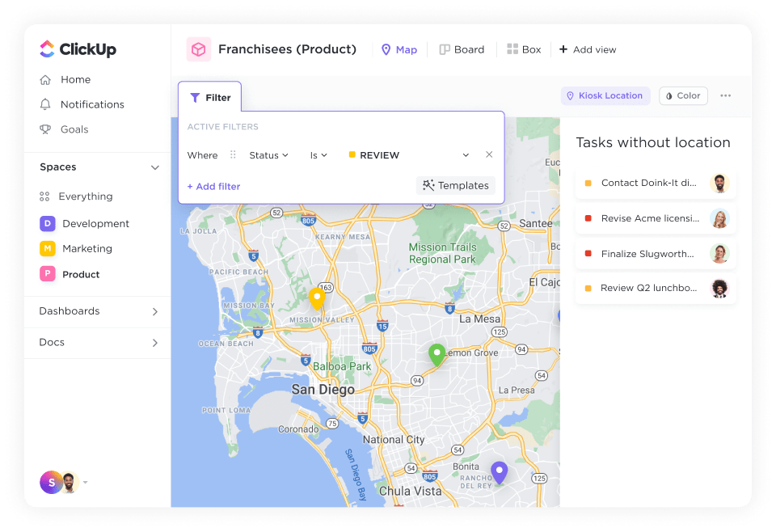Viewport: 776px width, 532px height.
Task: Click the pink P Product badge
Action: click(x=48, y=273)
